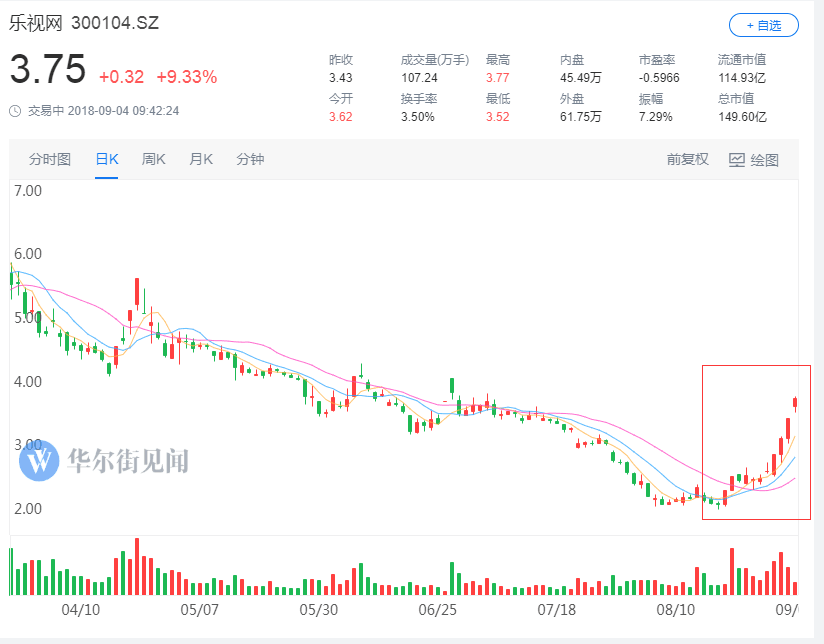
Task: Click the 市盈率 value -0.5966
Action: (x=659, y=78)
